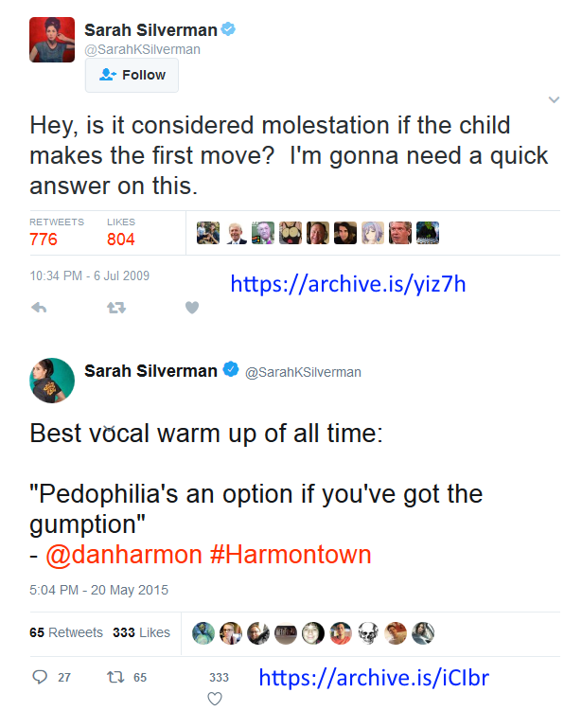The image size is (582, 728).
Task: Expand the chevron menu on the first tweet
Action: 555,100
